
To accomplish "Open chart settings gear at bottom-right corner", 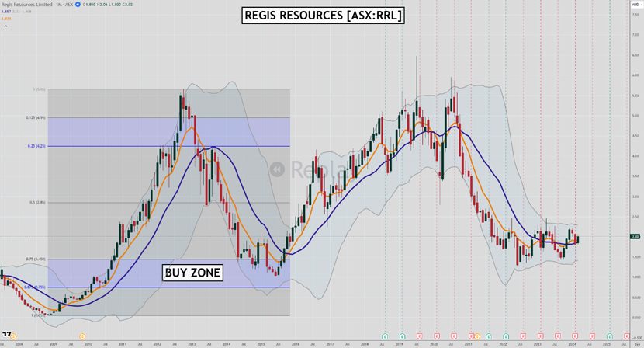I will pyautogui.click(x=637, y=344).
